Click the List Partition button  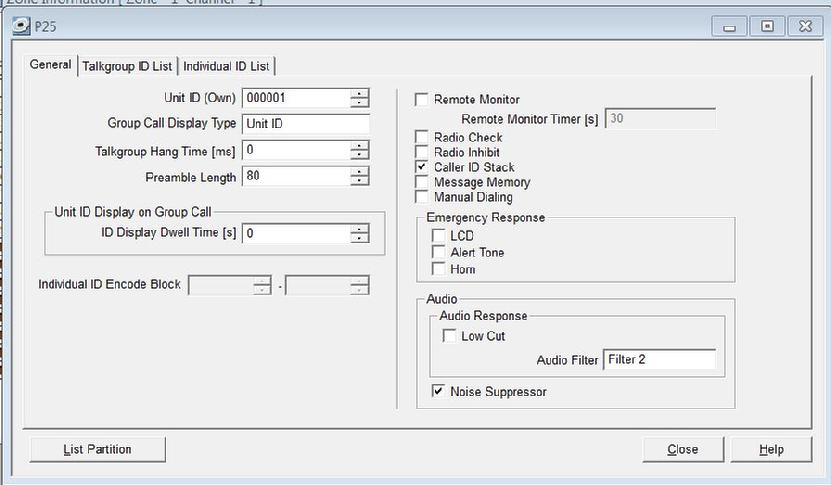[98, 449]
